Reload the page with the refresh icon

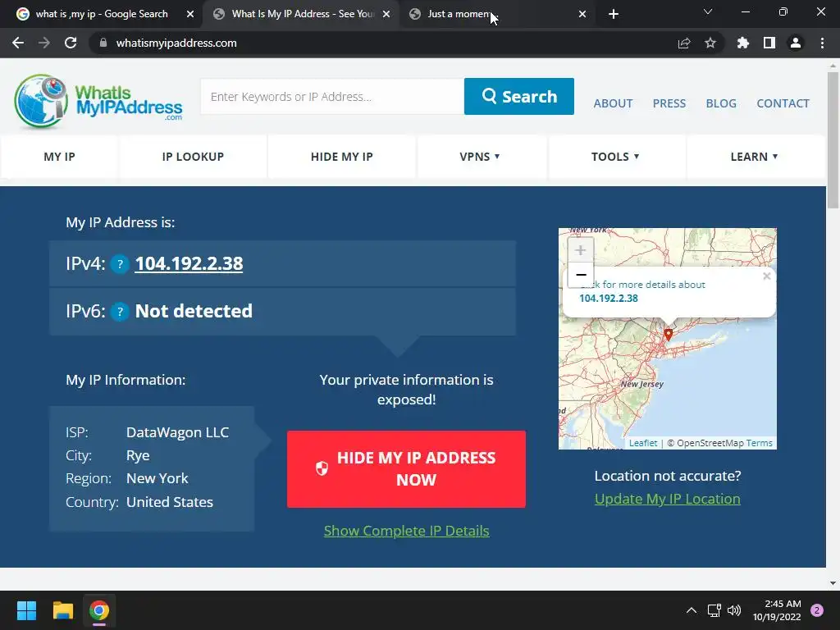[x=71, y=43]
